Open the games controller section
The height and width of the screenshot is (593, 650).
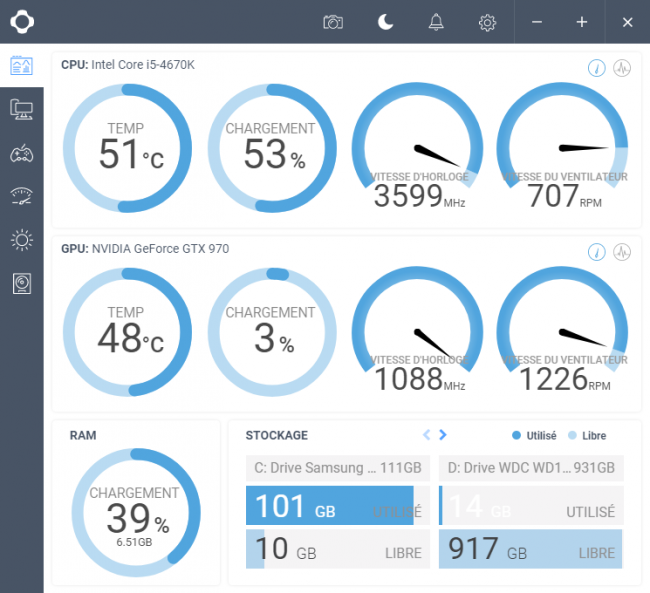[x=22, y=153]
